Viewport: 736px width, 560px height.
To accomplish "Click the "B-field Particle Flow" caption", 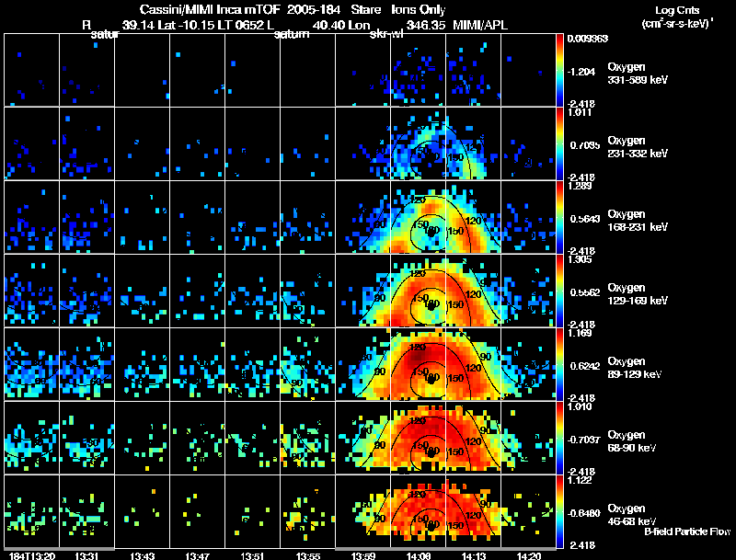I will click(687, 531).
